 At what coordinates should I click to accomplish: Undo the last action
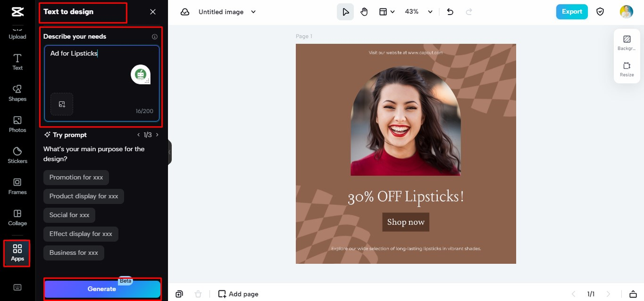click(x=450, y=12)
